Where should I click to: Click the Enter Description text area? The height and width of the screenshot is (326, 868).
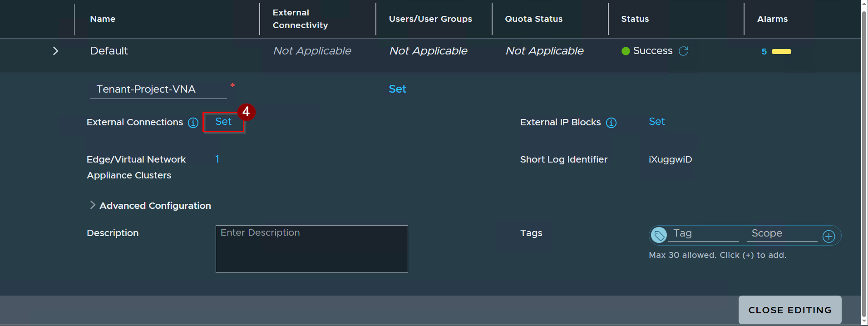click(312, 249)
